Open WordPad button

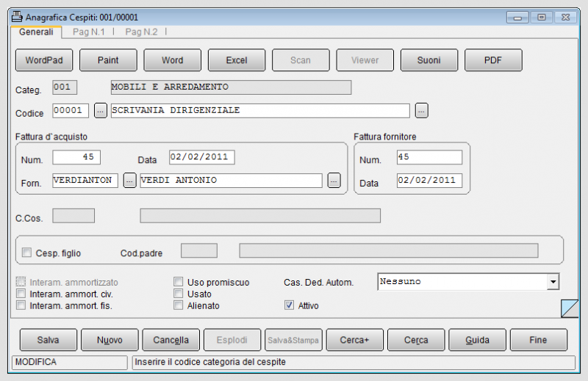44,60
